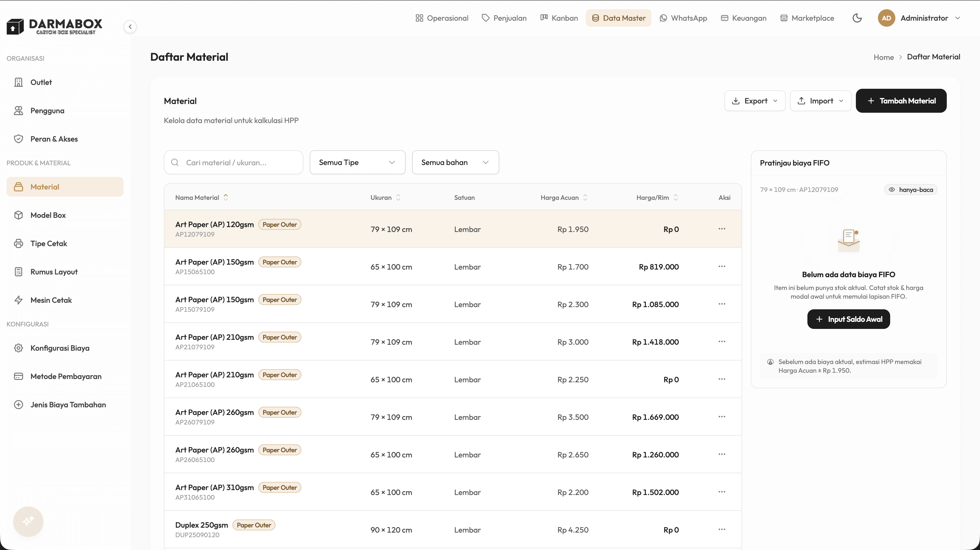Click the Home breadcrumb link

pyautogui.click(x=883, y=57)
